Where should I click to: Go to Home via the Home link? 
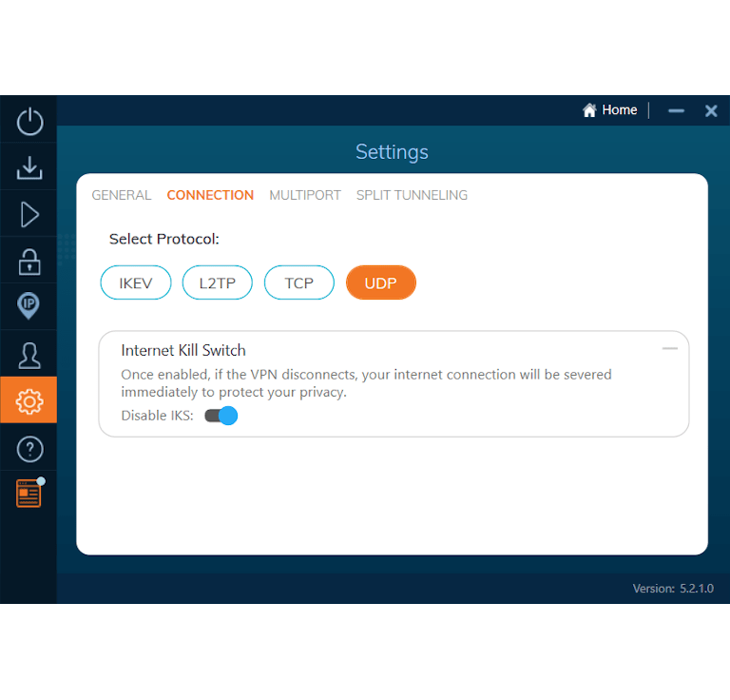(619, 110)
